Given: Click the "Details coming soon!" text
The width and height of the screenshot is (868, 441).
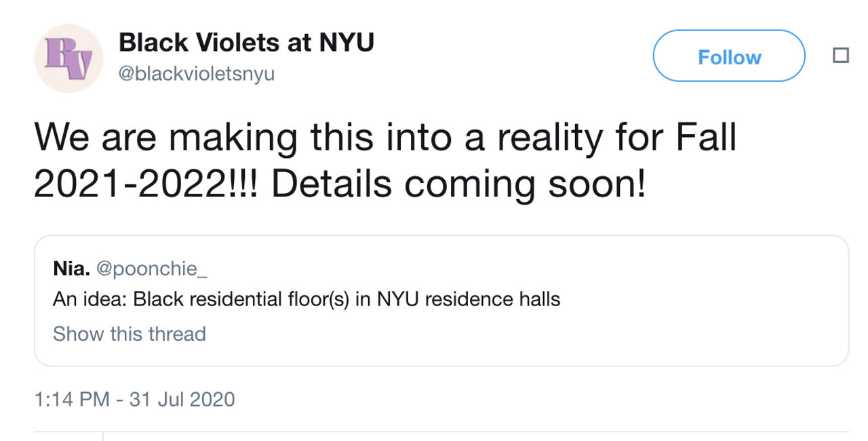Looking at the screenshot, I should [458, 186].
